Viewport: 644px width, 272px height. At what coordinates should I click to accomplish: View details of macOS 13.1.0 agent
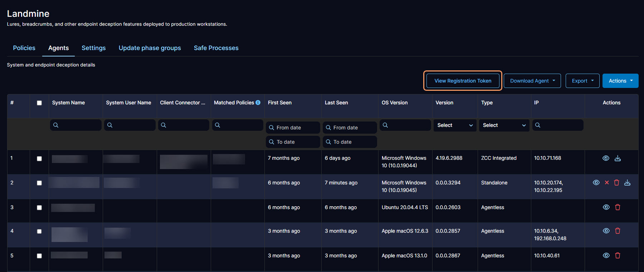[606, 256]
